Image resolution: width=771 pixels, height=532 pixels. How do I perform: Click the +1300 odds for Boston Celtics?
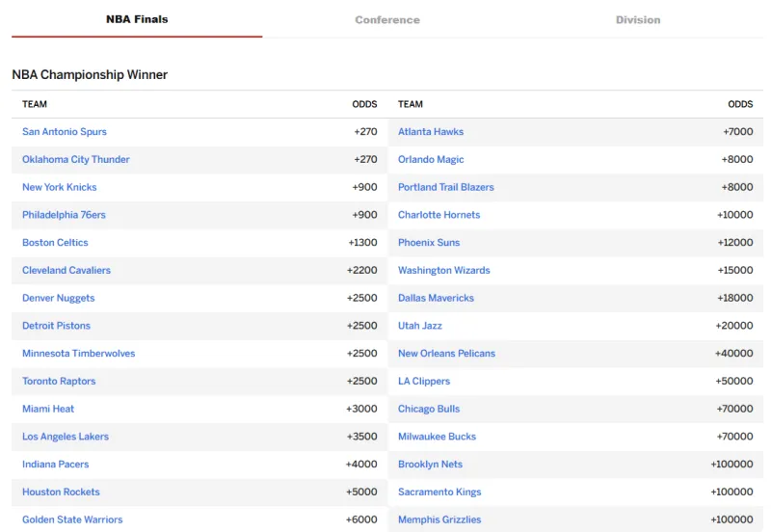tap(363, 243)
